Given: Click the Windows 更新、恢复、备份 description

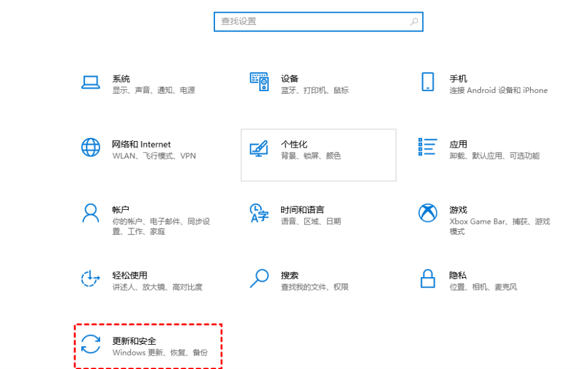Looking at the screenshot, I should point(160,353).
